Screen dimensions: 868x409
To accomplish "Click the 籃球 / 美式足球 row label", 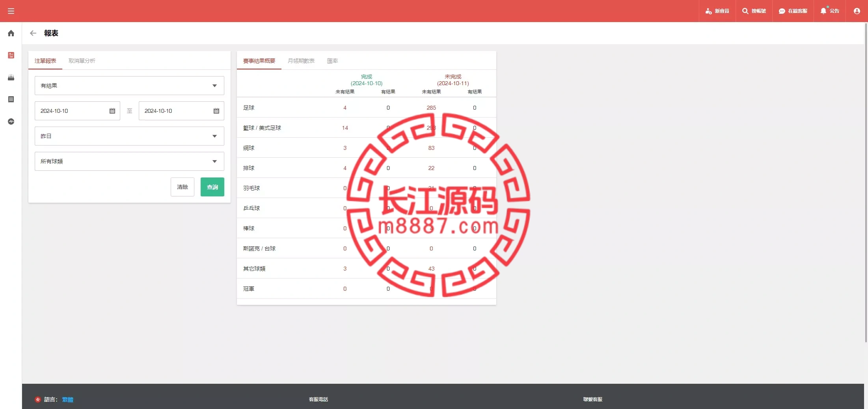I will coord(262,128).
